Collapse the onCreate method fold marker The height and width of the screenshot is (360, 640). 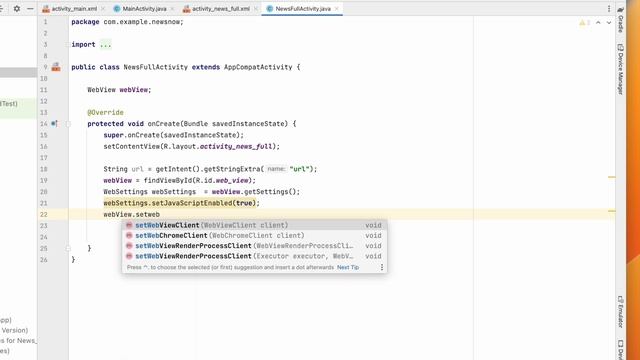pos(68,124)
